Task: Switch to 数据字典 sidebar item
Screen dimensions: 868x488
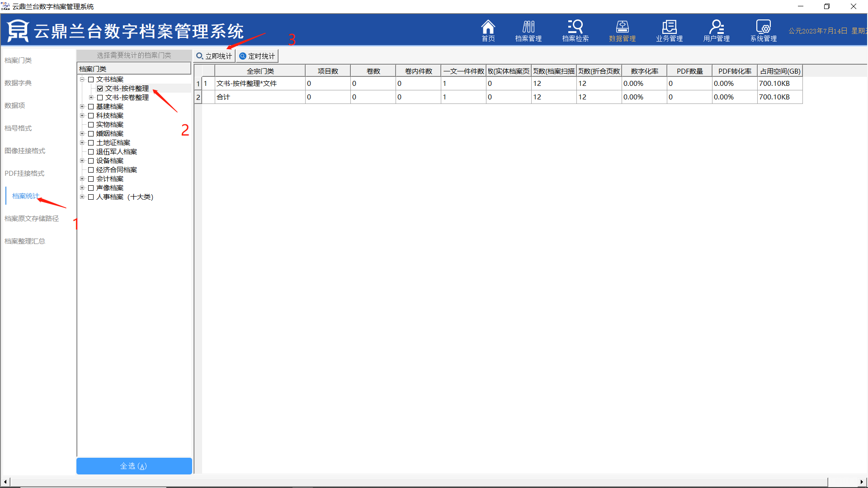Action: point(18,83)
